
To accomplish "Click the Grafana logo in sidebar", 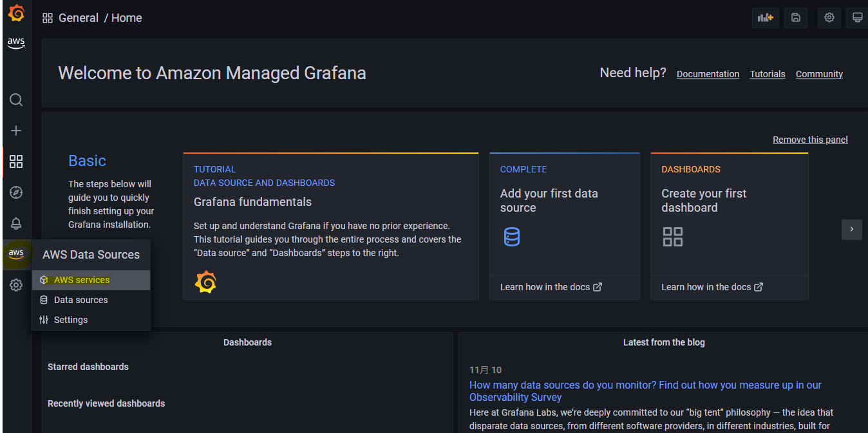I will [x=16, y=13].
